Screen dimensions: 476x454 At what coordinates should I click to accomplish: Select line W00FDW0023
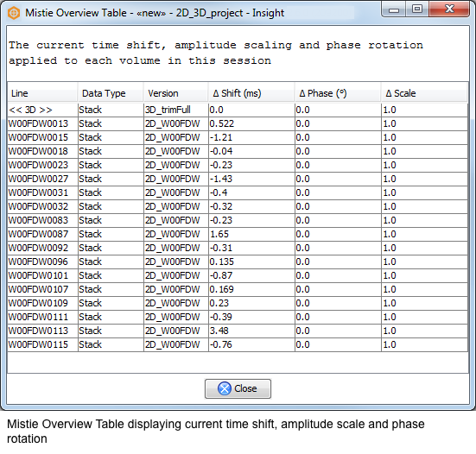point(43,165)
